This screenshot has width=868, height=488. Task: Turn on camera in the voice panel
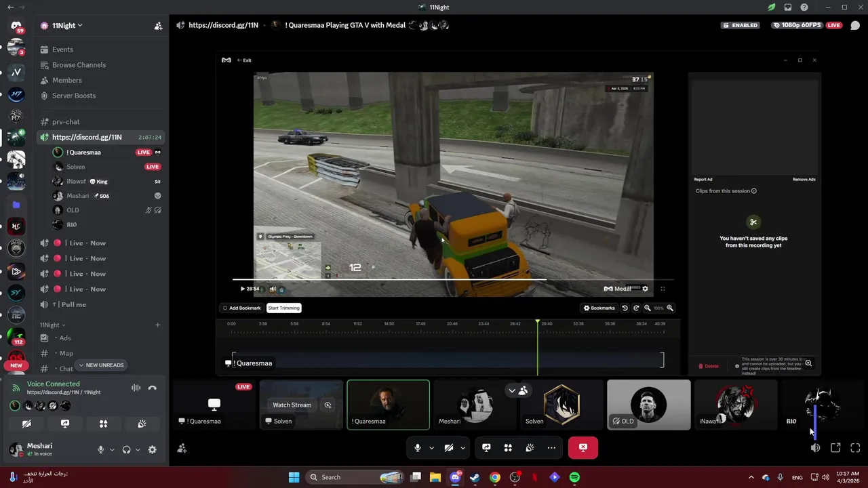[x=26, y=424]
